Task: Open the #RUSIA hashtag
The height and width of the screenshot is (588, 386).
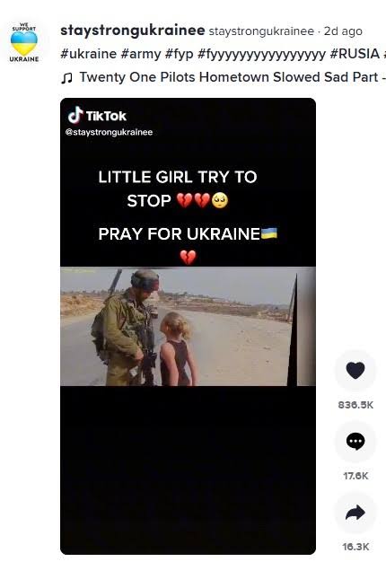Action: 355,54
